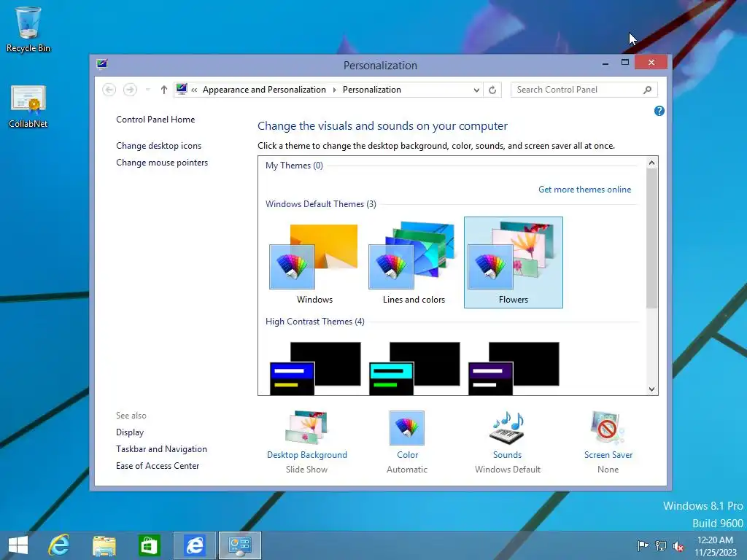Click the Personalization taskbar button
Image resolution: width=747 pixels, height=560 pixels.
[239, 545]
